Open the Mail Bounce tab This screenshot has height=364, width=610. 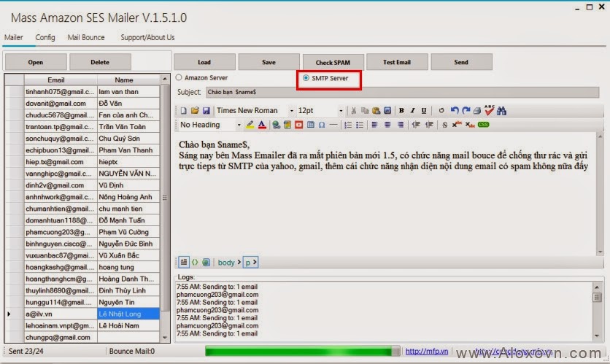tap(86, 37)
